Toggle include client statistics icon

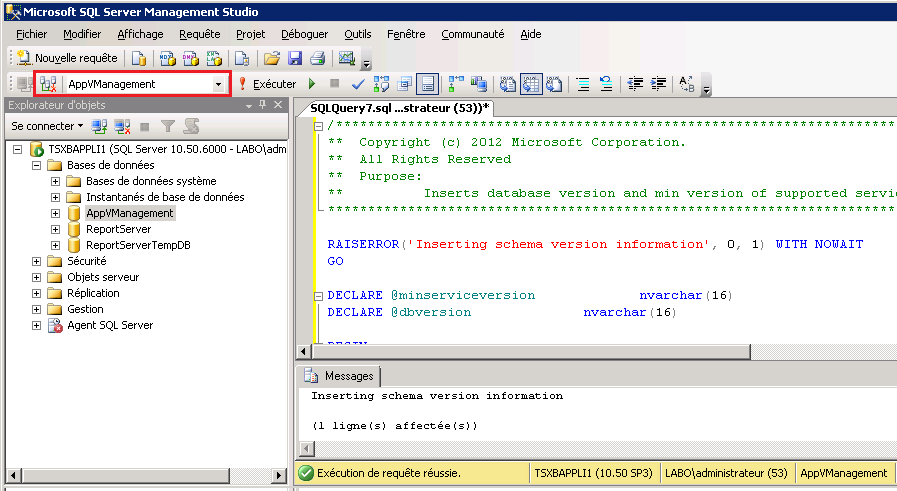479,84
